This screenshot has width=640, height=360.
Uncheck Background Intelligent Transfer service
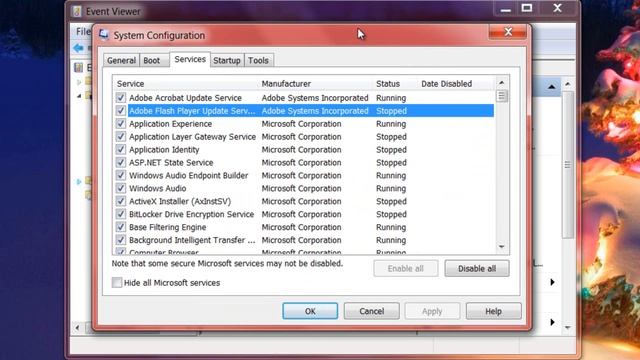click(120, 240)
